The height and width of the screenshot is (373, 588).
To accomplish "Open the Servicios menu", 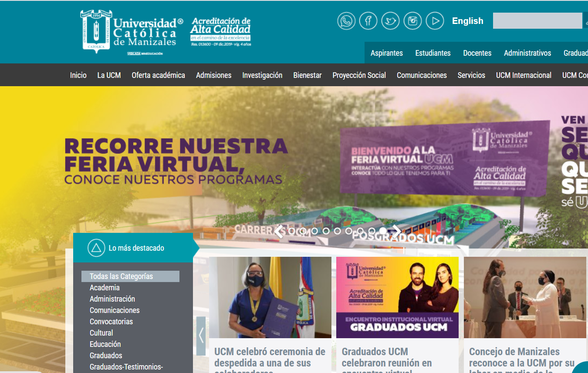I will [471, 75].
